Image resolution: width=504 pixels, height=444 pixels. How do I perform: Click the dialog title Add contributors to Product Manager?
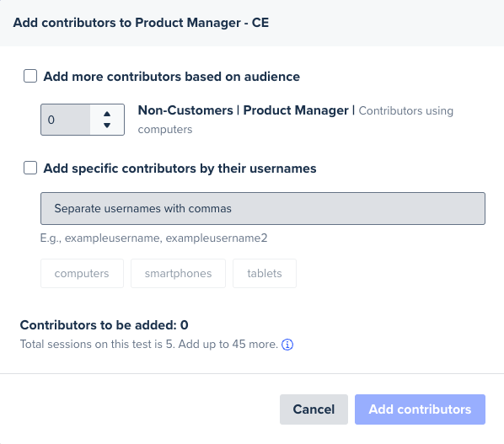(141, 23)
